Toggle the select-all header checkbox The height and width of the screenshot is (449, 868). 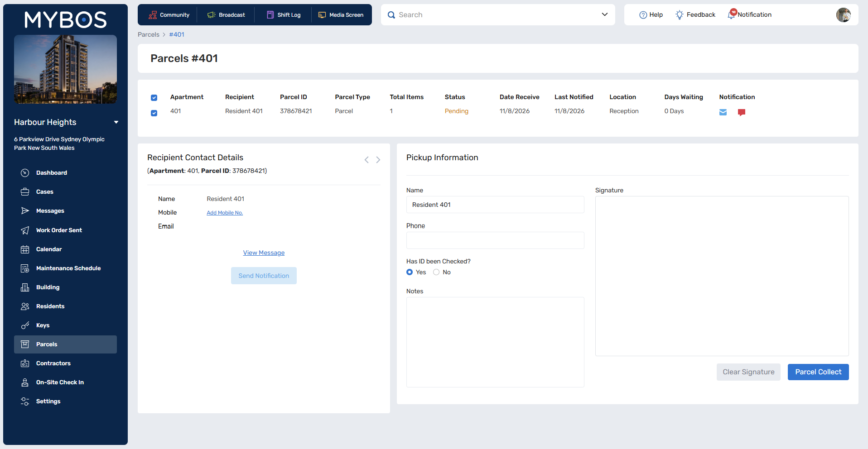(x=154, y=98)
